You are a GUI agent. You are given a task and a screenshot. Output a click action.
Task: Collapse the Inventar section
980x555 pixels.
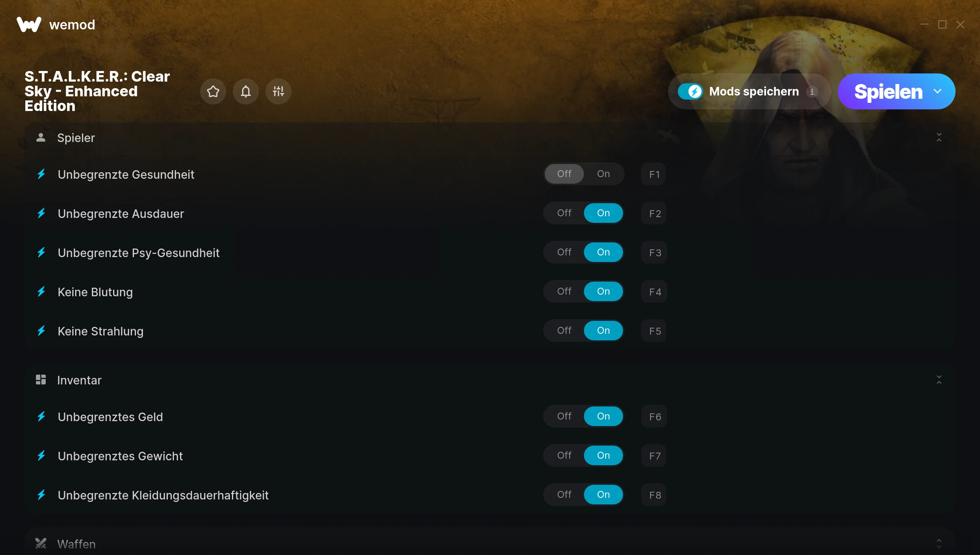tap(939, 380)
